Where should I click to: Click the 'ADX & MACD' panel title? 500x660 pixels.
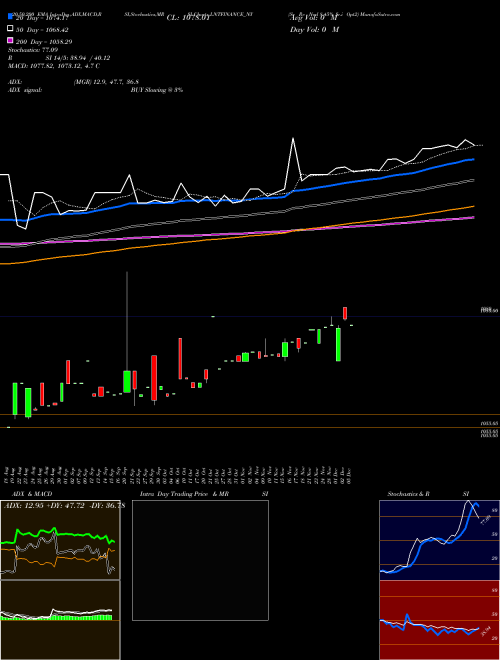(32, 494)
